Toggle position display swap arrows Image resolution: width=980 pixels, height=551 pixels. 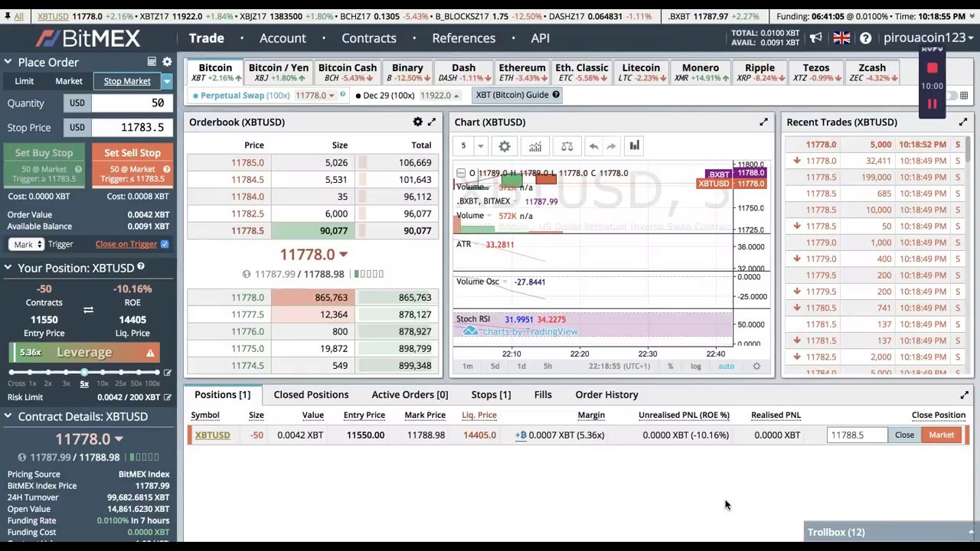[x=88, y=310]
